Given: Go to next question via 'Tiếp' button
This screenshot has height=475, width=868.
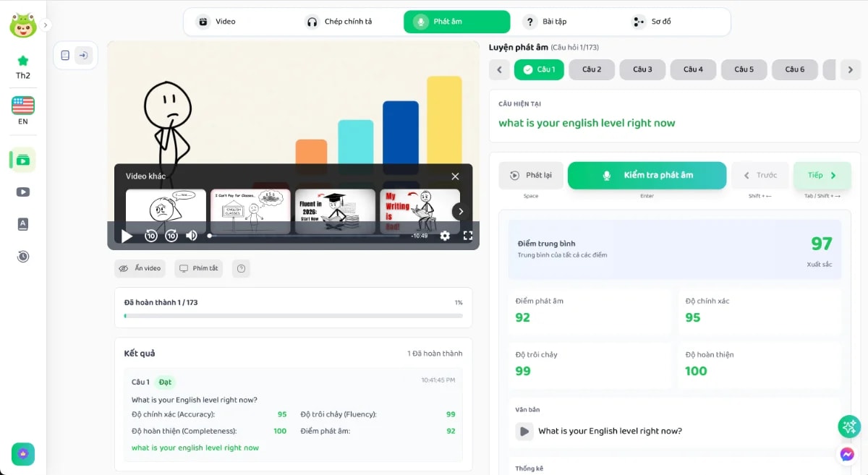Looking at the screenshot, I should pos(822,175).
